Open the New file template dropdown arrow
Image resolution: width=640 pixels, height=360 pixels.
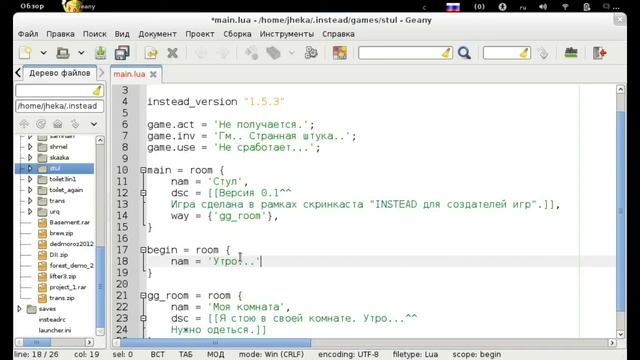coord(43,53)
